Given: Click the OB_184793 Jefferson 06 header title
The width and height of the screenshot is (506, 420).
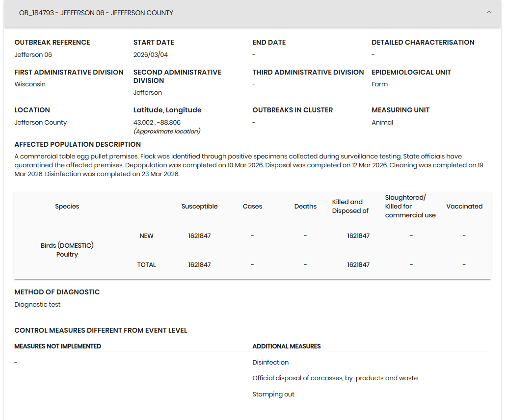Looking at the screenshot, I should pos(96,13).
